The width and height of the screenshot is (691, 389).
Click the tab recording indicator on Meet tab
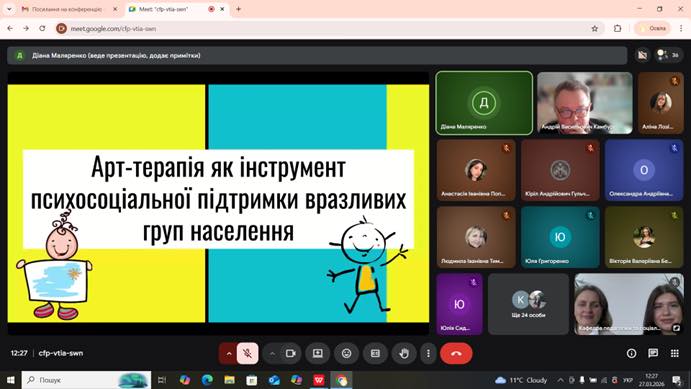click(x=211, y=9)
